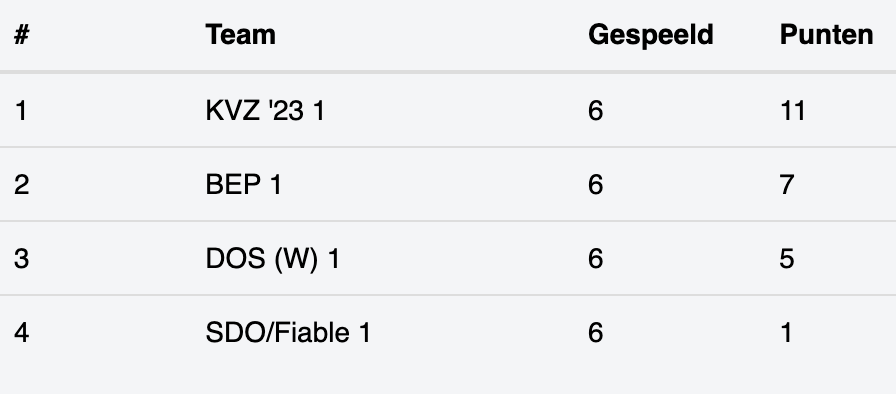Select team KVZ '23 1
Viewport: 896px width, 394px height.
click(265, 110)
